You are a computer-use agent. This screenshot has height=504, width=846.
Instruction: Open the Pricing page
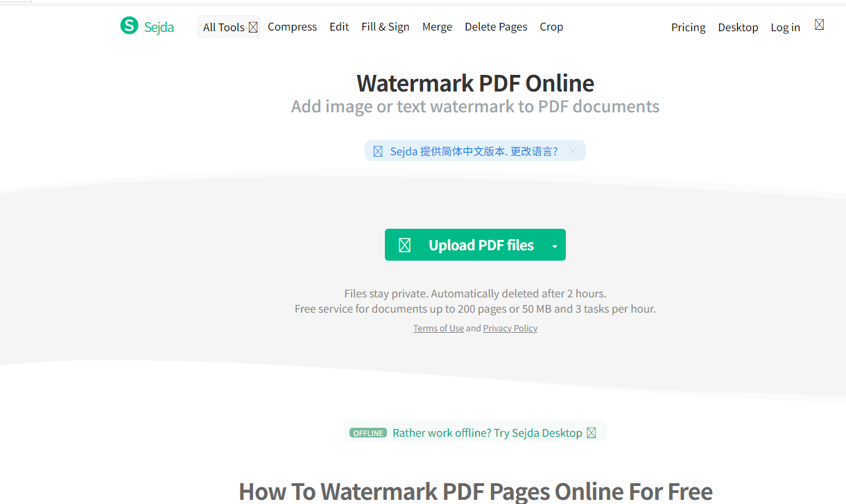click(689, 27)
